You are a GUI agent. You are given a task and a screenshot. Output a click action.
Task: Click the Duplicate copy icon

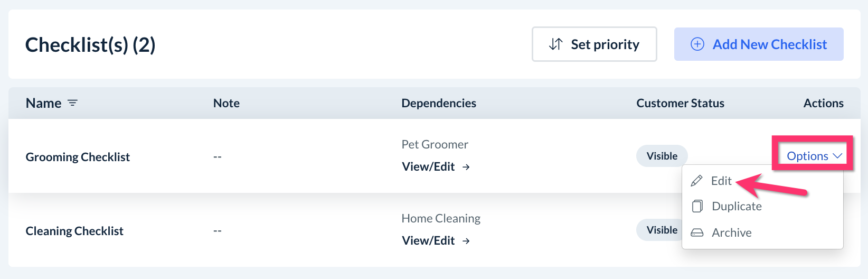tap(697, 206)
